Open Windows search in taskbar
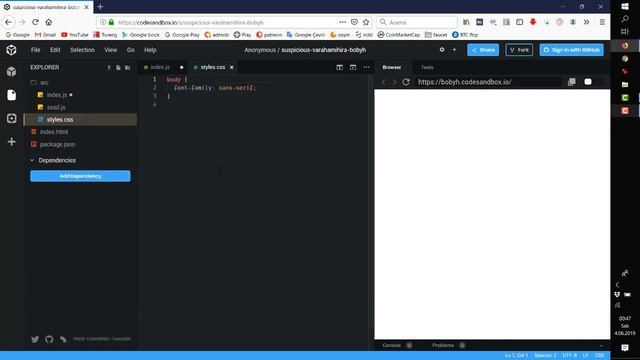This screenshot has height=360, width=640. (x=625, y=19)
